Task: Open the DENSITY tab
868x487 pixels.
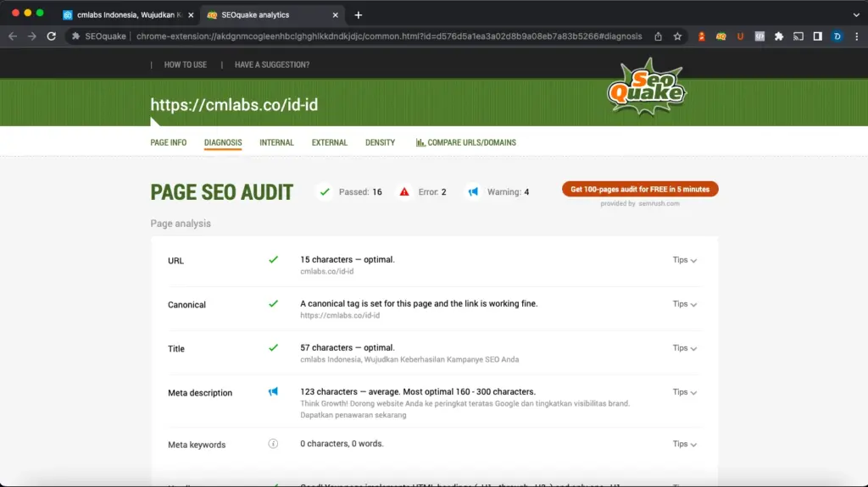Action: (x=381, y=142)
